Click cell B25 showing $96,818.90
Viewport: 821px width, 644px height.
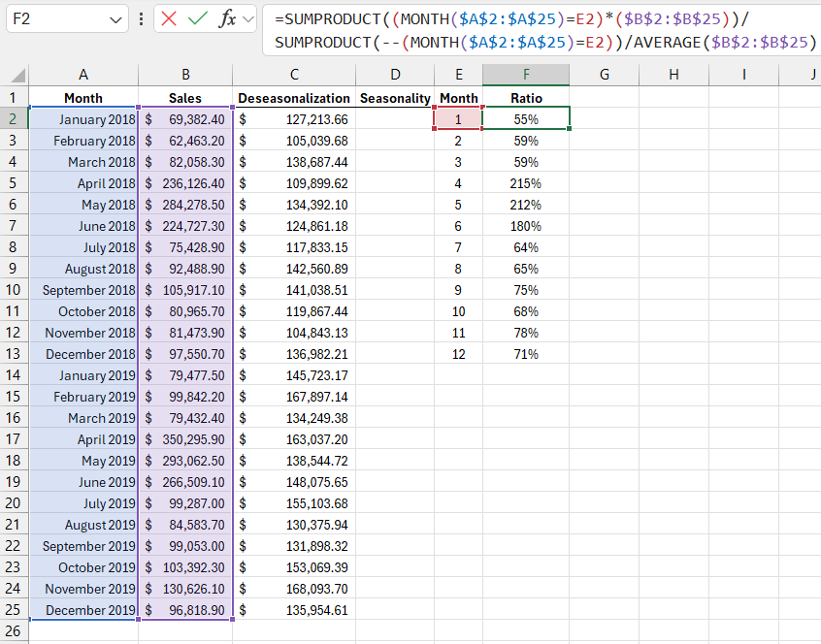pos(184,610)
